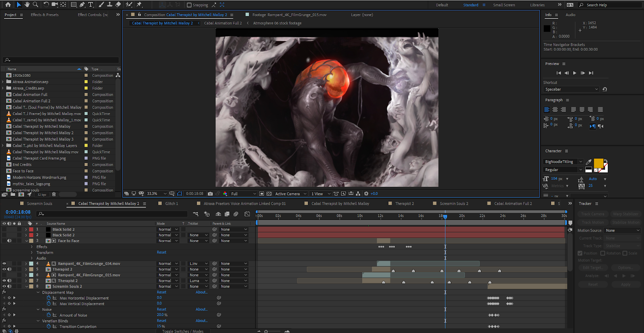The width and height of the screenshot is (644, 333).
Task: Open the Spacebar shortcut dropdown
Action: point(571,89)
